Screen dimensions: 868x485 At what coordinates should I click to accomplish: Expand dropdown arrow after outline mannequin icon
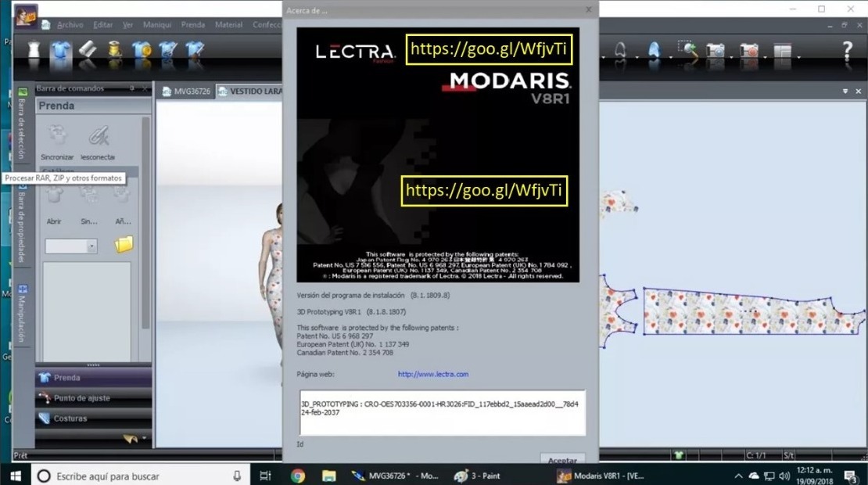pyautogui.click(x=637, y=57)
